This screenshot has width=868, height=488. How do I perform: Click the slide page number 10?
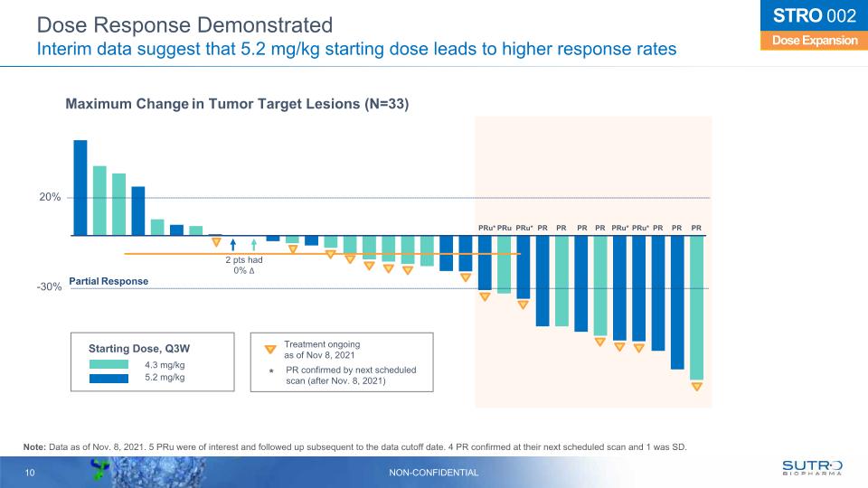click(x=30, y=473)
